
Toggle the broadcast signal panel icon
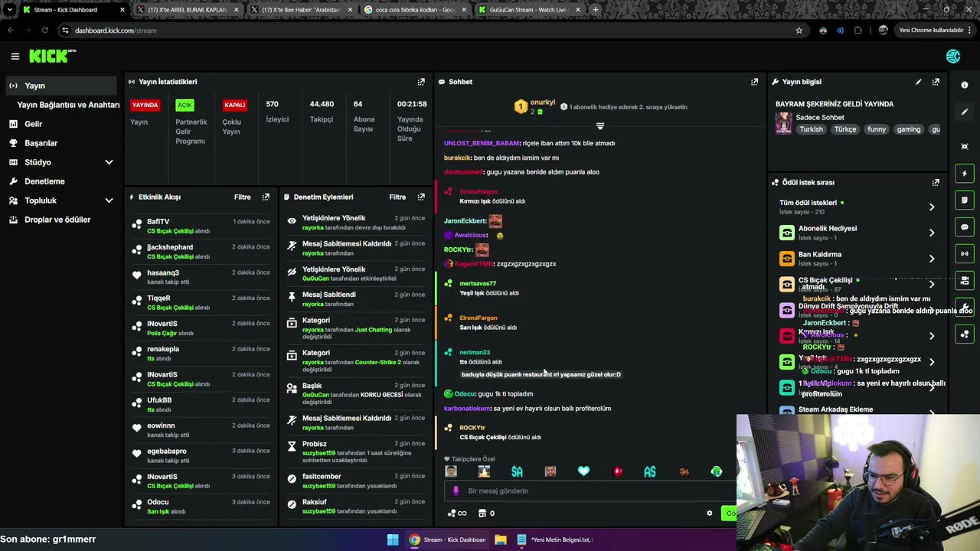pos(965,254)
